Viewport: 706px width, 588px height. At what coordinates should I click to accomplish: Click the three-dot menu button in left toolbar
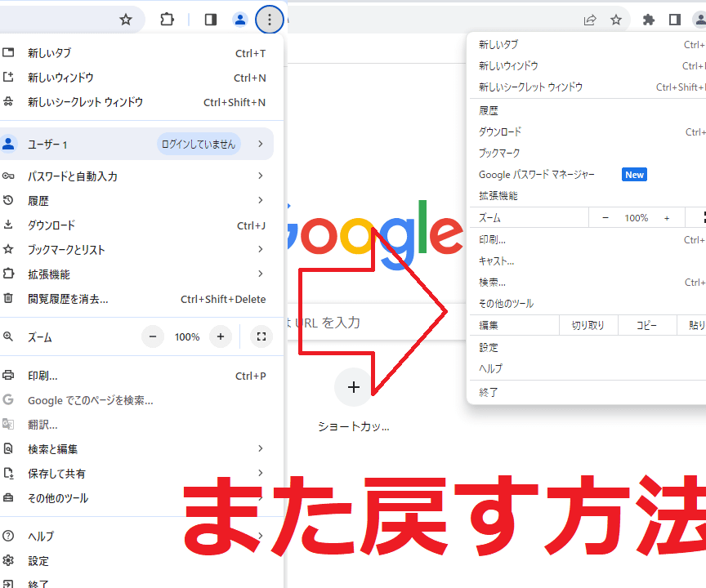[270, 20]
